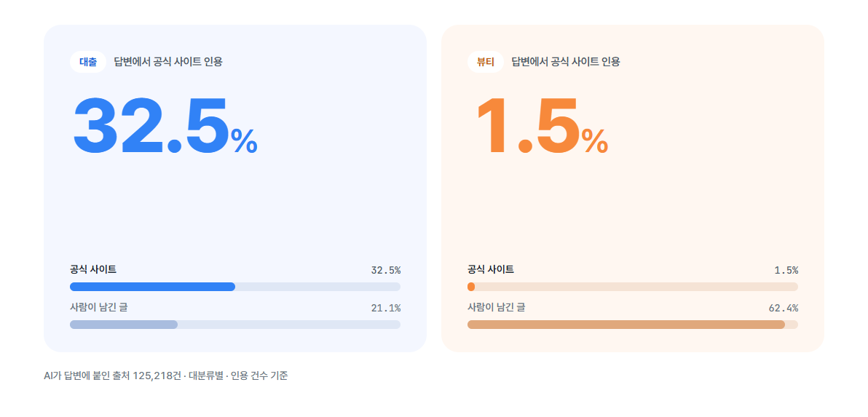Select the large 32.5% figure
This screenshot has width=868, height=417.
tap(165, 126)
